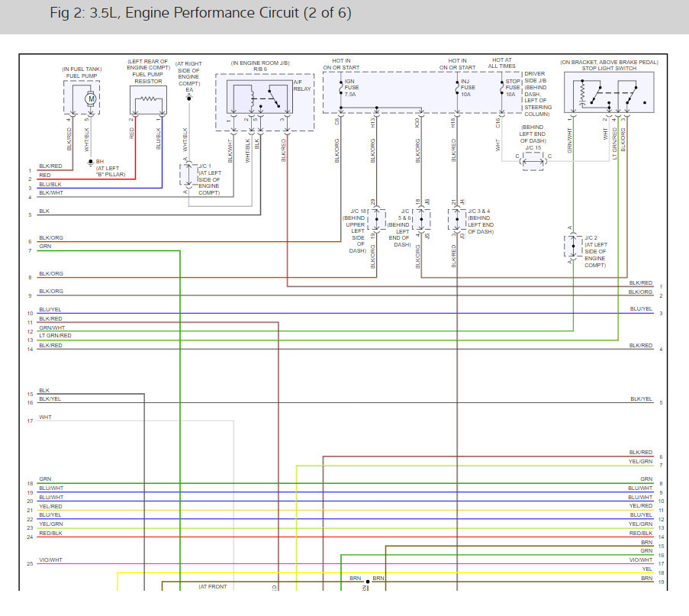
Task: Click the fuel pump motor symbol
Action: tap(91, 99)
